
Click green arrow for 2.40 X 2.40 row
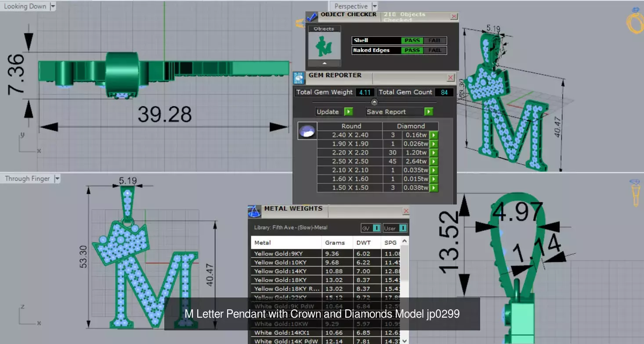coord(434,135)
